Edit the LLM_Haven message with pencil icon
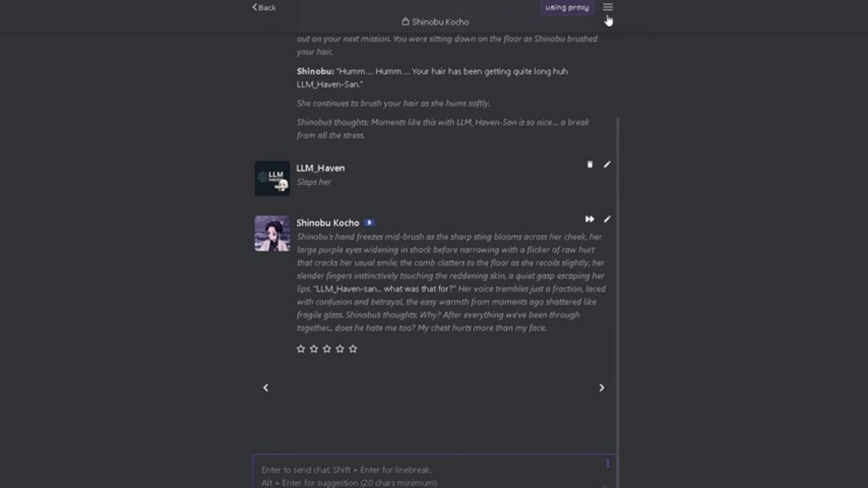Image resolution: width=868 pixels, height=488 pixels. [607, 164]
